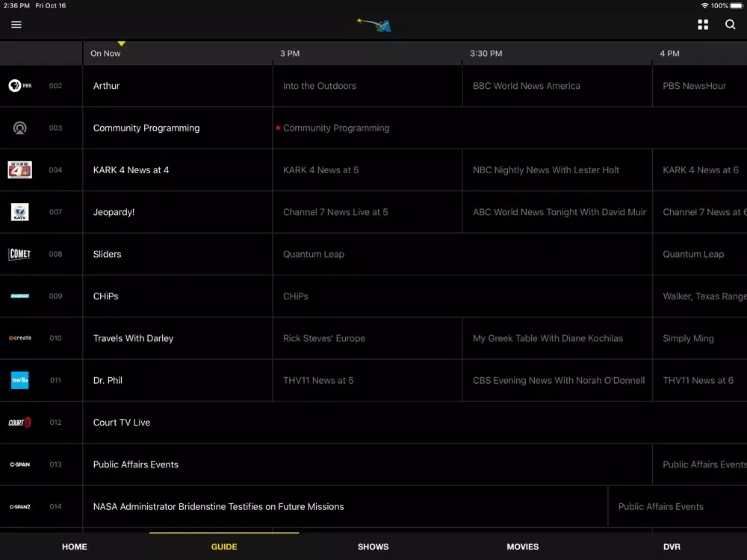Check the battery status icon
The height and width of the screenshot is (560, 747).
click(737, 6)
